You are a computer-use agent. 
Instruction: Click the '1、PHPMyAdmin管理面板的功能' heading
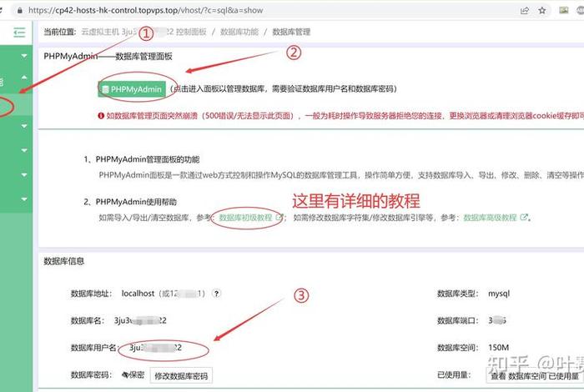pos(142,159)
